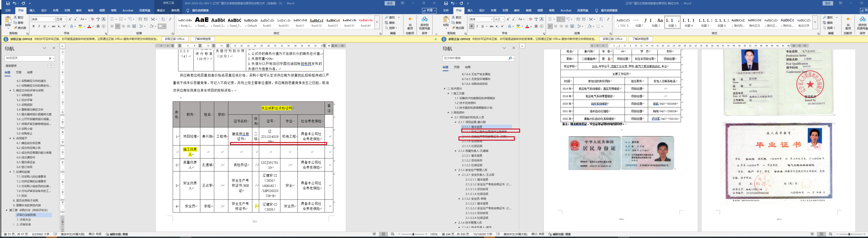Redo the action in the right Word window
868x238 pixels.
pyautogui.click(x=461, y=3)
